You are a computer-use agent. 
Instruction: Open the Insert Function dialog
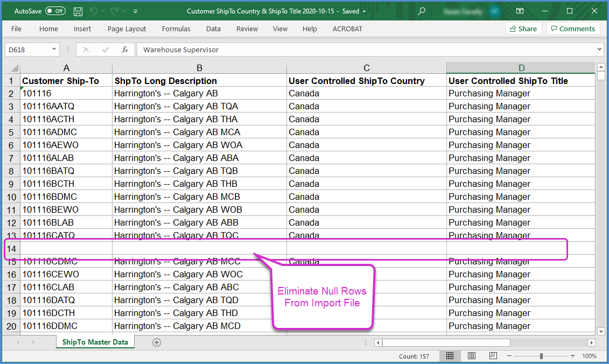click(125, 50)
